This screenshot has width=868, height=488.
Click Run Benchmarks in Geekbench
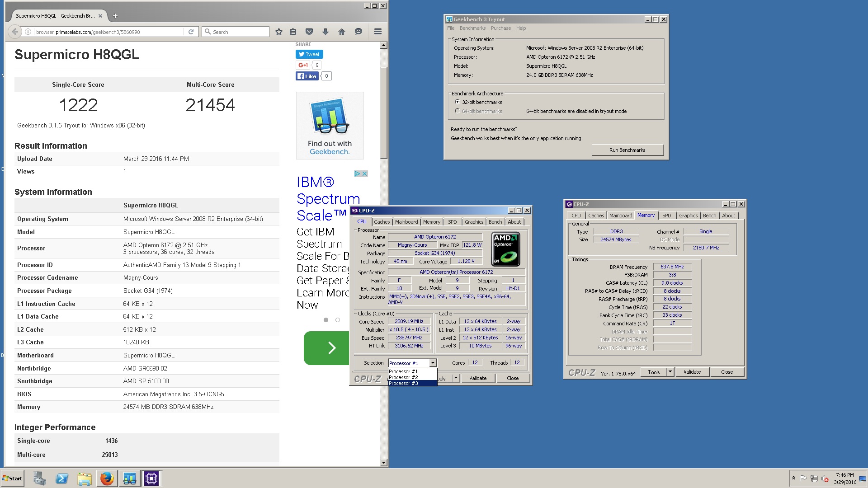pyautogui.click(x=627, y=150)
